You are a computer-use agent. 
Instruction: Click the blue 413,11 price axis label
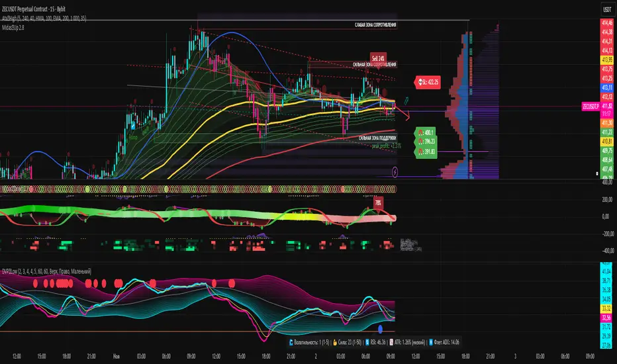607,87
